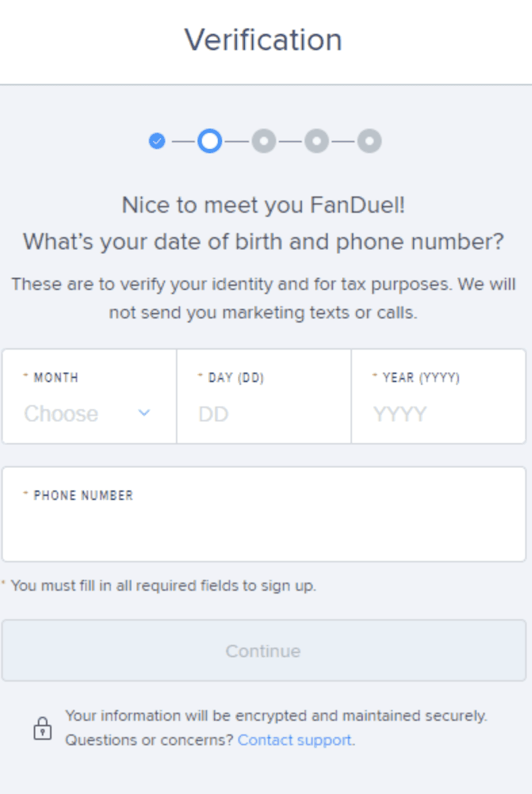Focus the Day (DD) input field

(263, 413)
